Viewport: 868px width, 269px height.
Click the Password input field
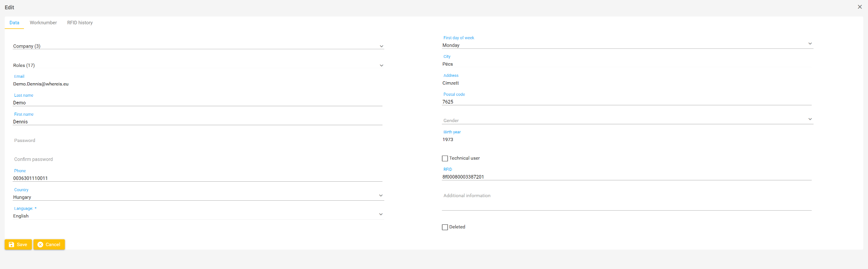pyautogui.click(x=197, y=141)
